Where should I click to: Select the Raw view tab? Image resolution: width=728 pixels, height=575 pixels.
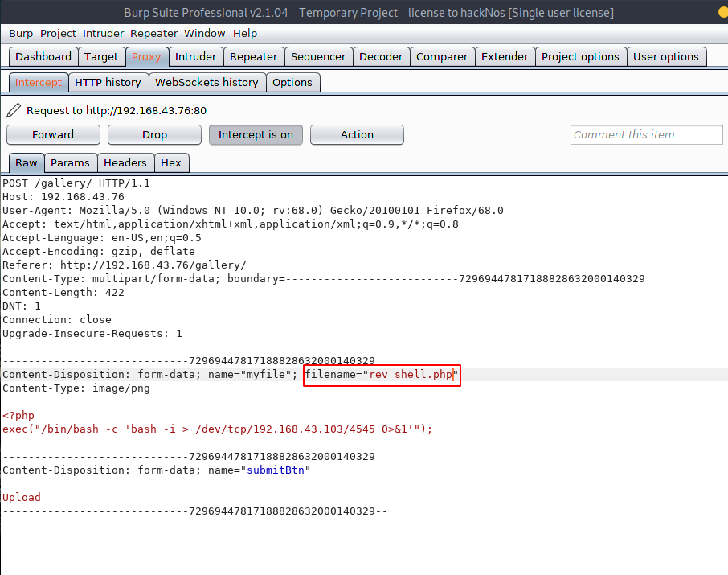pos(27,163)
